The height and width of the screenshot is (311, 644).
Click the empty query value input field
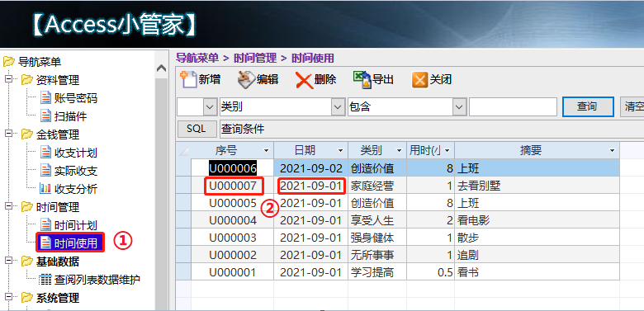coord(513,107)
